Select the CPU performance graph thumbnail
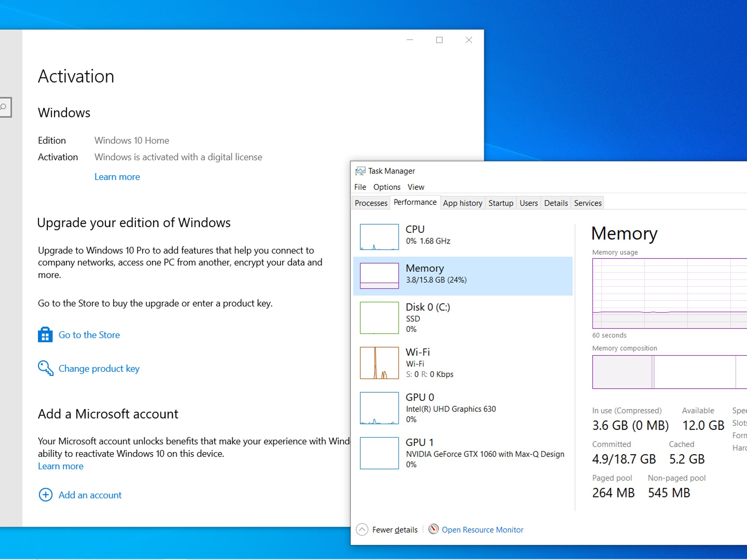 379,237
